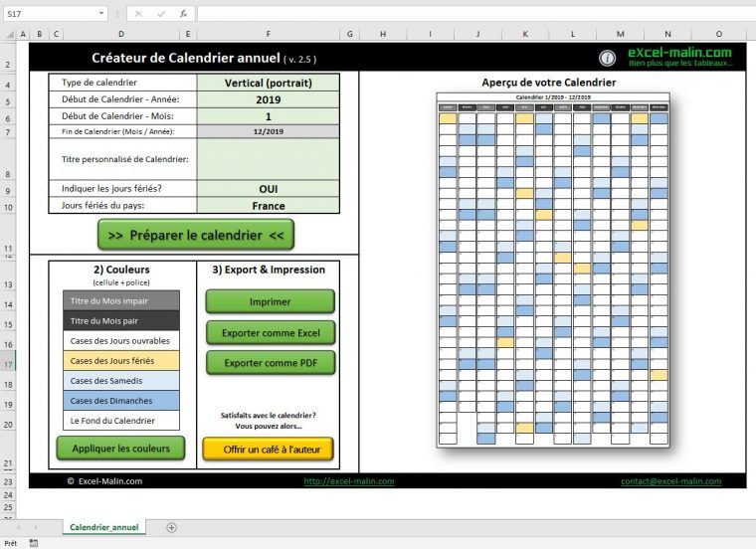Click Début de Calendrier - Année label
The height and width of the screenshot is (549, 756).
[x=120, y=99]
